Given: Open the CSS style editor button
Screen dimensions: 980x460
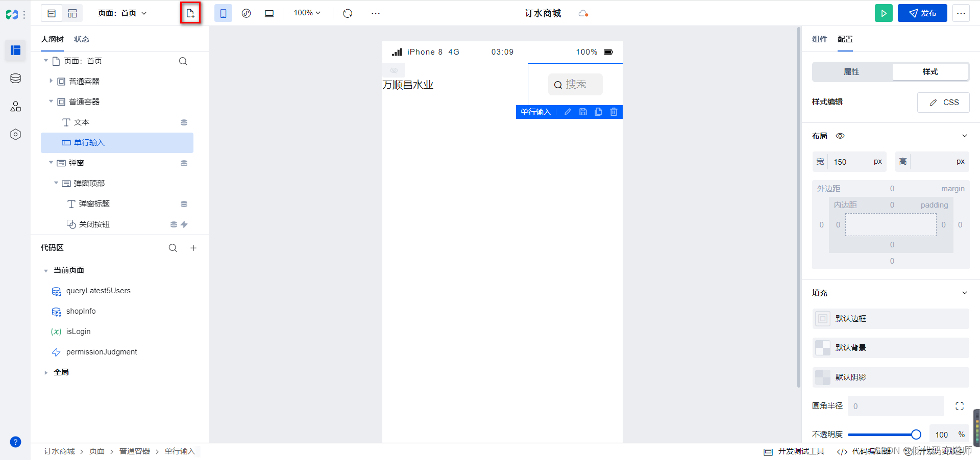Looking at the screenshot, I should click(x=943, y=102).
